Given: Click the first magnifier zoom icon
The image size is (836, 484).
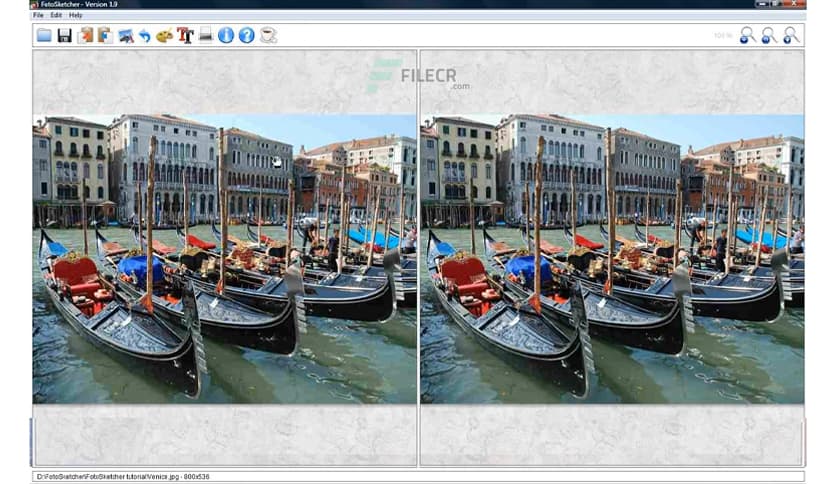Looking at the screenshot, I should tap(747, 36).
